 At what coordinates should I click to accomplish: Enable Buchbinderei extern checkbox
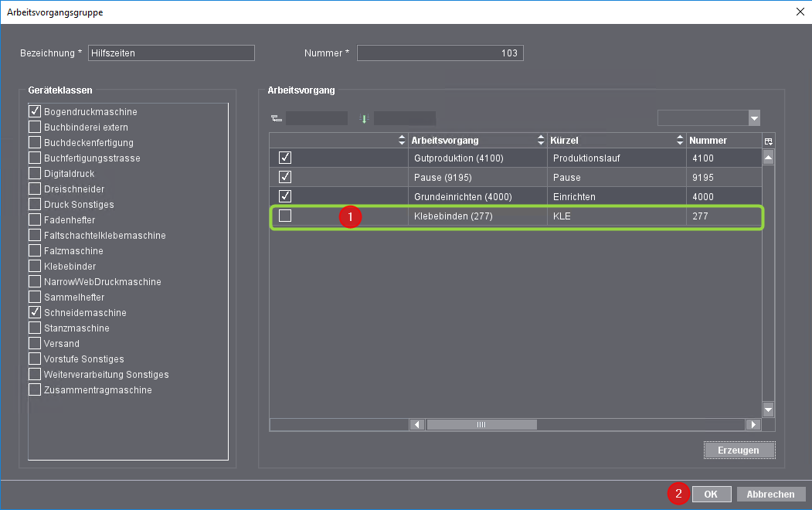(x=35, y=127)
